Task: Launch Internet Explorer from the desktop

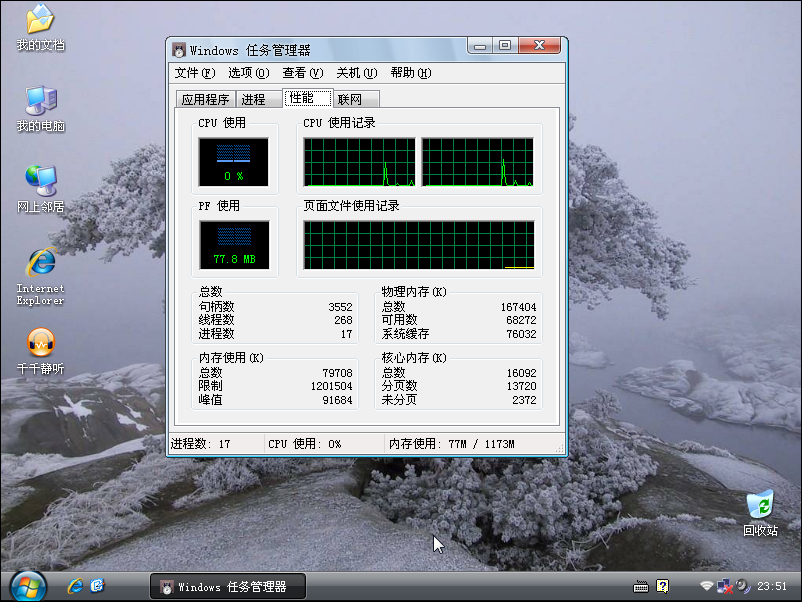Action: click(x=40, y=277)
